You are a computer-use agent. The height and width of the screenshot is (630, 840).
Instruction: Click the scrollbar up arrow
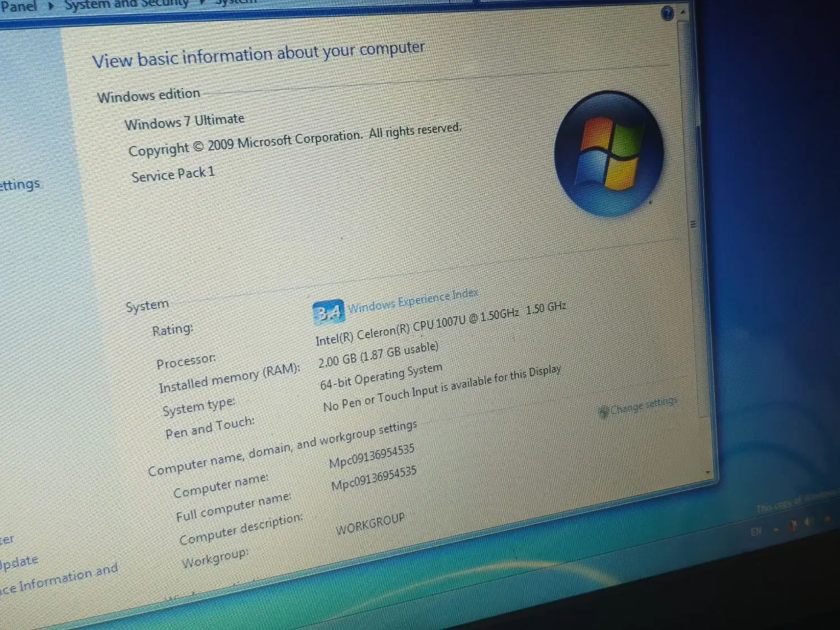(x=683, y=12)
